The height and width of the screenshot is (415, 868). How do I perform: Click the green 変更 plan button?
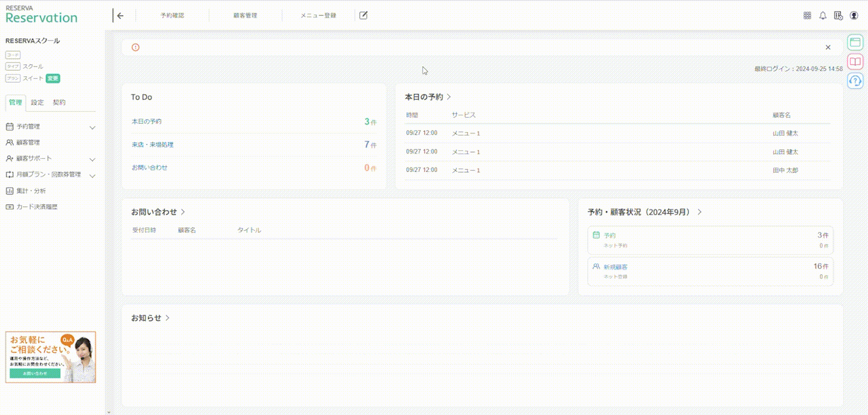pos(53,78)
